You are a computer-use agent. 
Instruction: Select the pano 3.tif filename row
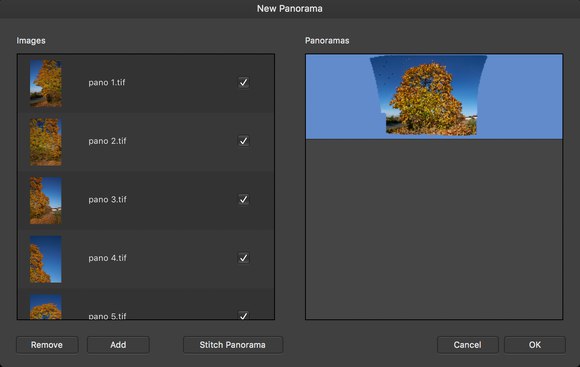pos(146,201)
